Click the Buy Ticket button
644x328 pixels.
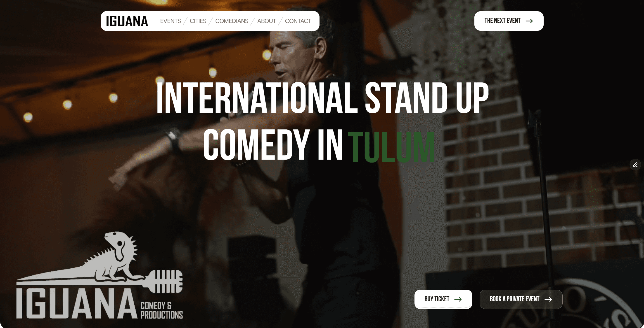coord(443,299)
